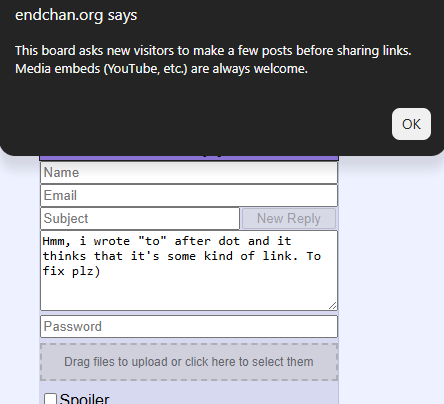The image size is (444, 404).
Task: Grab the textarea resize handle corner
Action: [333, 306]
